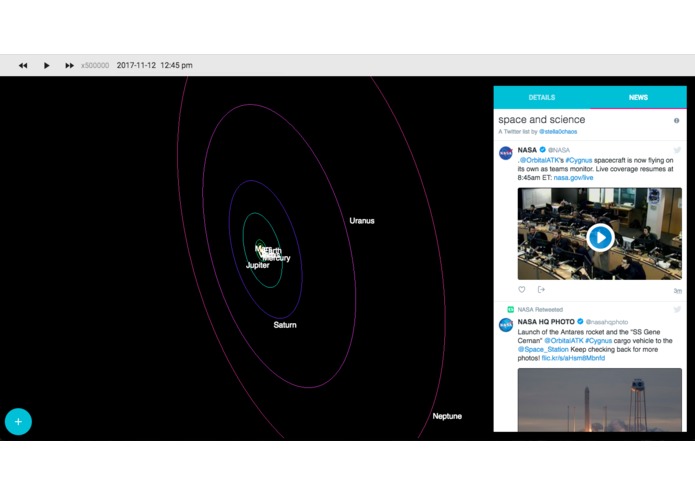This screenshot has height=494, width=695.
Task: Open the Twitter list info icon
Action: (676, 121)
